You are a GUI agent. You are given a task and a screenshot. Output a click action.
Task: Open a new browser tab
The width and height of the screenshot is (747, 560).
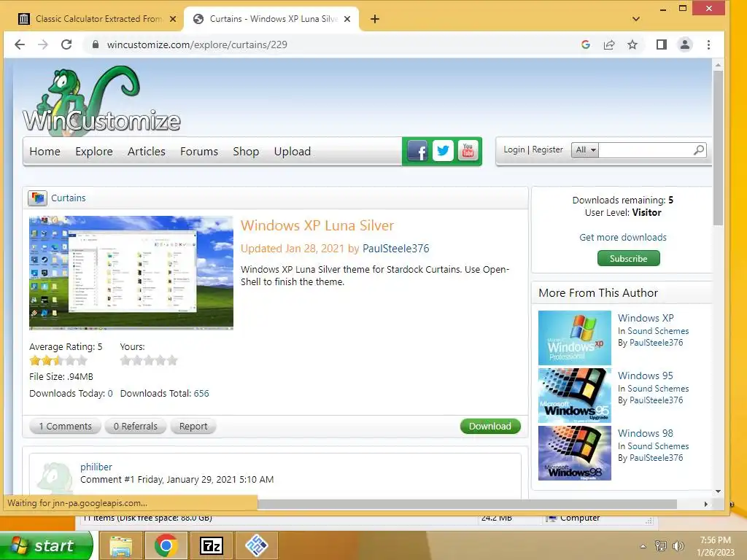[375, 19]
